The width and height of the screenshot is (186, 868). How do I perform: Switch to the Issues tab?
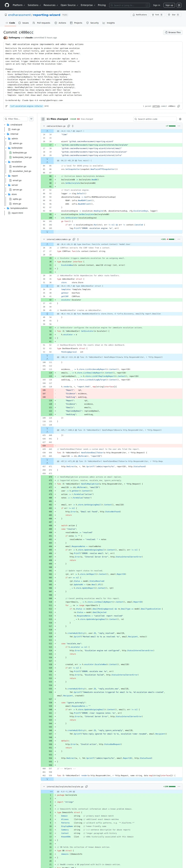[x=24, y=23]
